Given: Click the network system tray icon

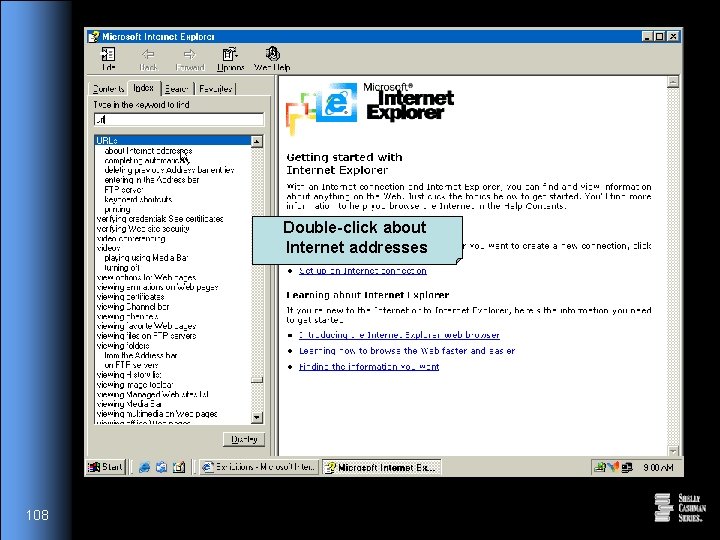Looking at the screenshot, I should pos(627,467).
